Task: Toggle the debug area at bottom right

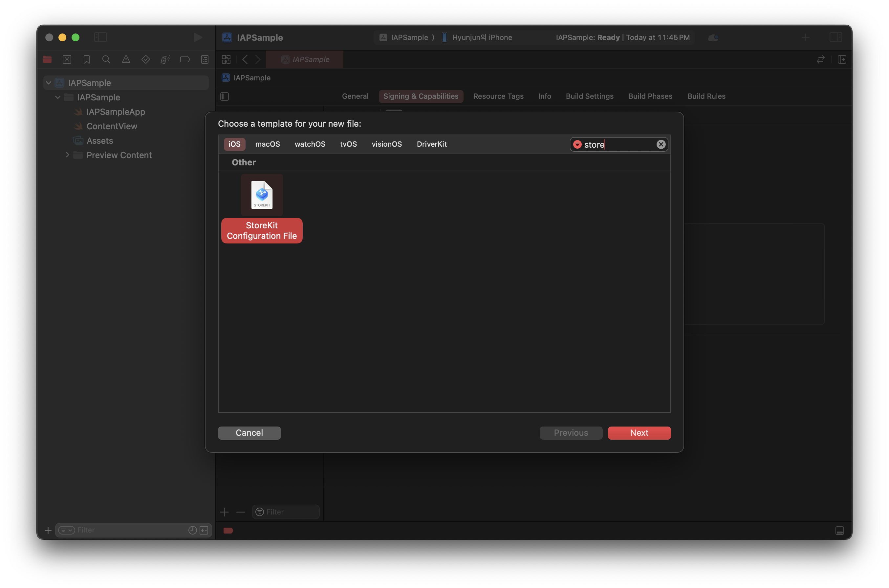Action: 839,530
